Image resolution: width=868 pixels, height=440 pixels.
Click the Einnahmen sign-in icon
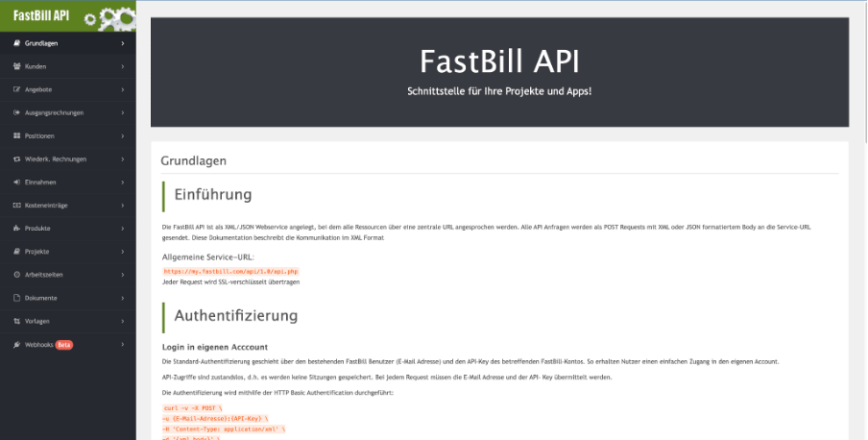tap(16, 183)
